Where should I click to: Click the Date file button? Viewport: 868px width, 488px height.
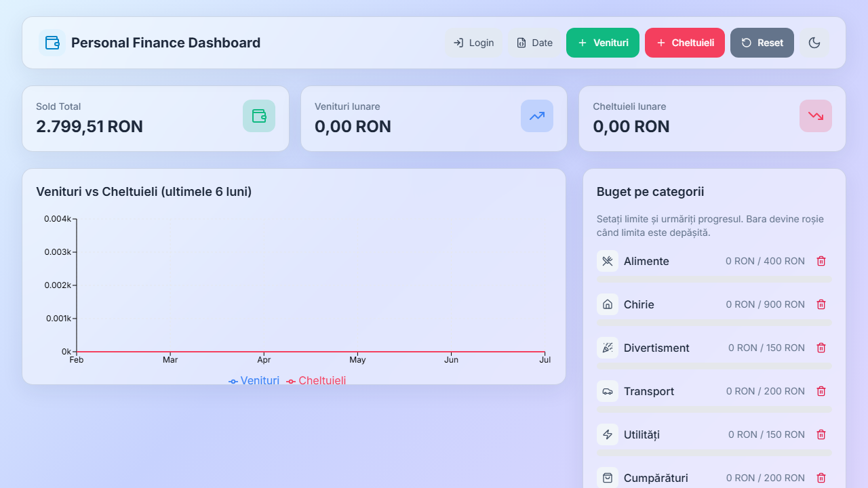pyautogui.click(x=534, y=43)
